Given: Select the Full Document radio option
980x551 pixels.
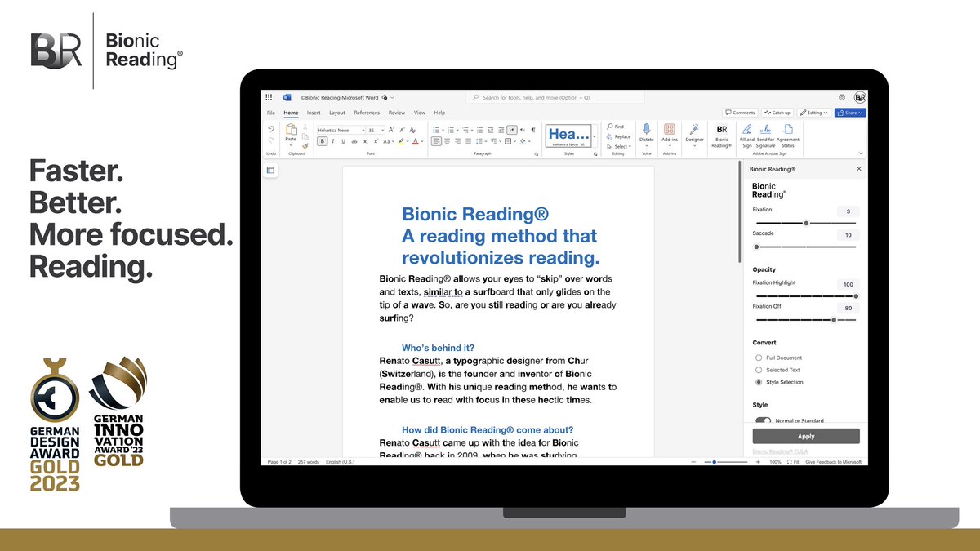Looking at the screenshot, I should coord(759,358).
